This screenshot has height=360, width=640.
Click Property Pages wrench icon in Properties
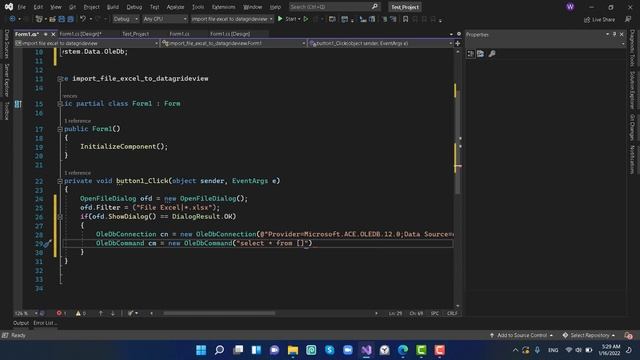tap(492, 53)
